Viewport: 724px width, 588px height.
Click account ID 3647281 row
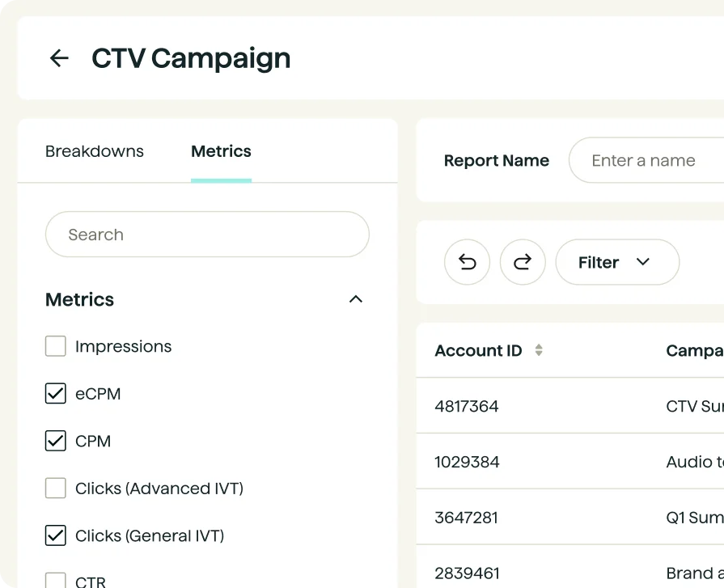click(x=467, y=518)
